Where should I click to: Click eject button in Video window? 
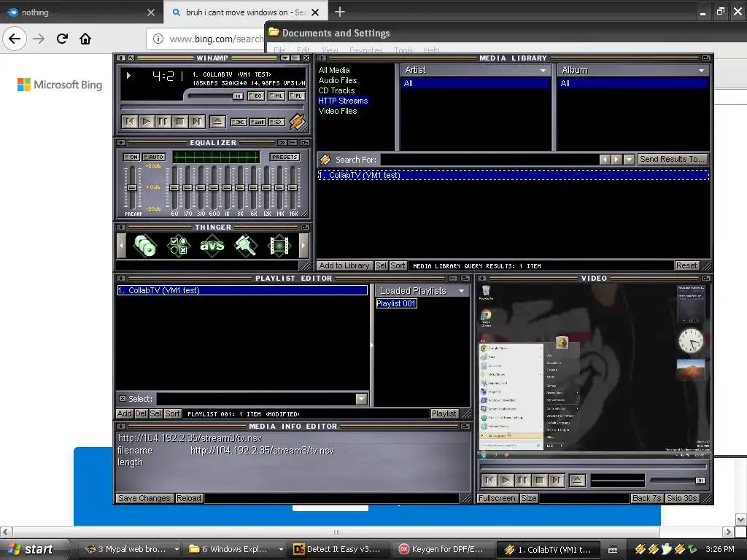577,480
